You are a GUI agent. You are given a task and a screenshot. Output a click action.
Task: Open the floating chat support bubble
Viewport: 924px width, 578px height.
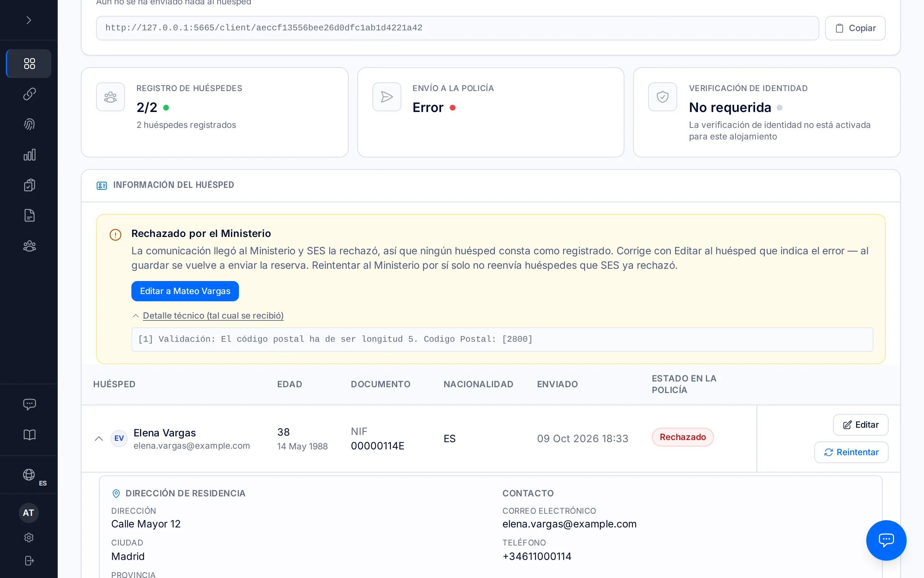(x=886, y=540)
